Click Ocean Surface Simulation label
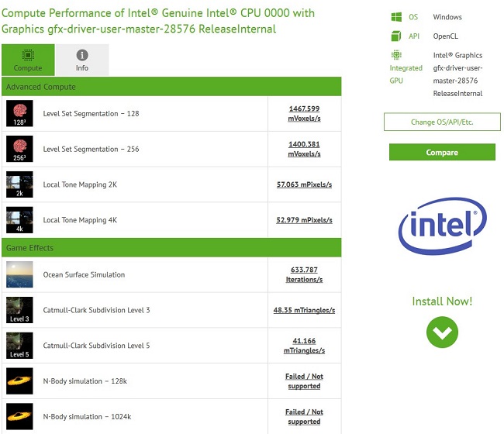This screenshot has height=434, width=504. 84,274
